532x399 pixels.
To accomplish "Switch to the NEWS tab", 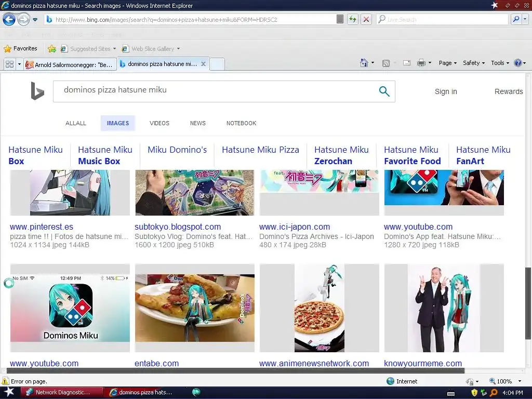I will point(198,123).
